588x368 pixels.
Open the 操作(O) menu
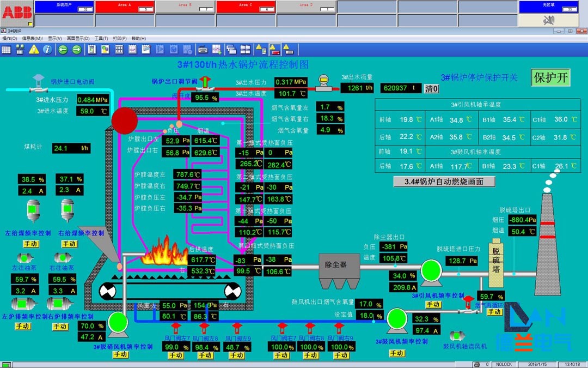(x=9, y=38)
